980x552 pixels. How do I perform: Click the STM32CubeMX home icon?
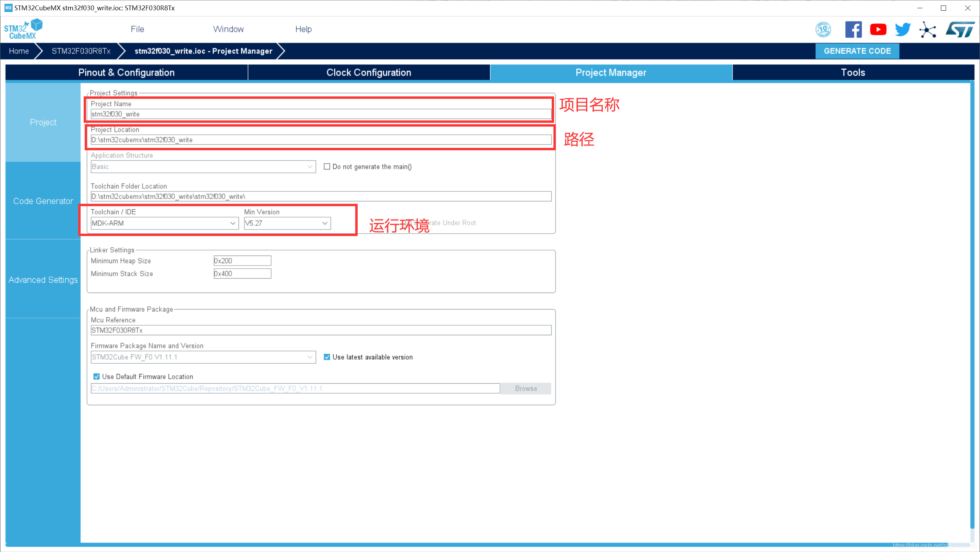(23, 27)
